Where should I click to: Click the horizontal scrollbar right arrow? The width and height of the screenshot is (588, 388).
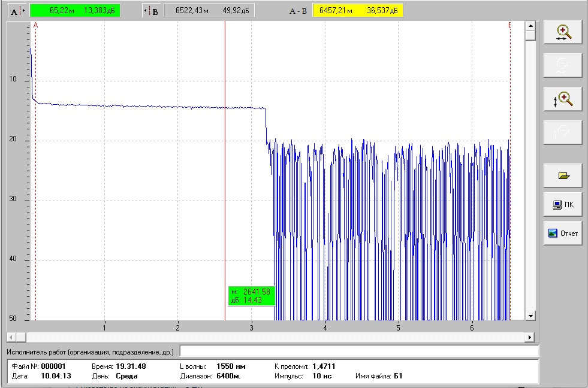coord(529,338)
